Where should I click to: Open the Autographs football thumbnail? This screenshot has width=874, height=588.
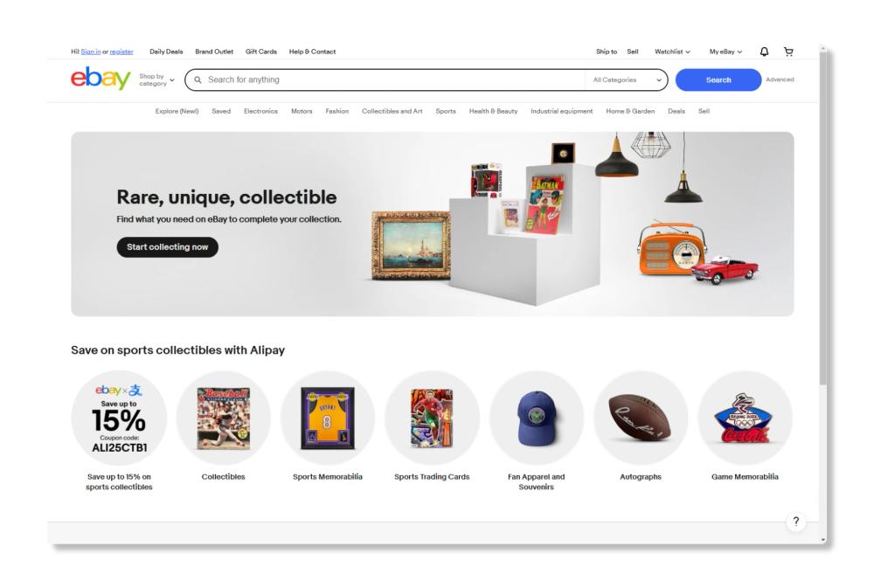click(x=641, y=418)
